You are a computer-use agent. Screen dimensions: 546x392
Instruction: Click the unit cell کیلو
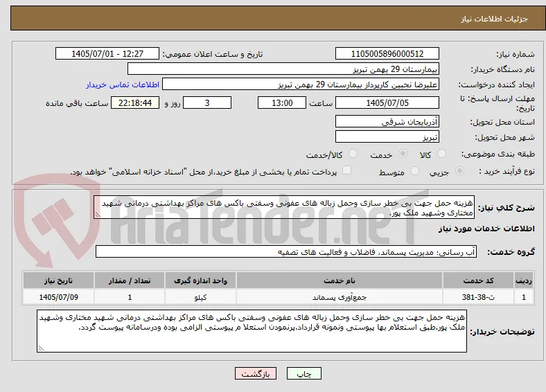pos(200,297)
